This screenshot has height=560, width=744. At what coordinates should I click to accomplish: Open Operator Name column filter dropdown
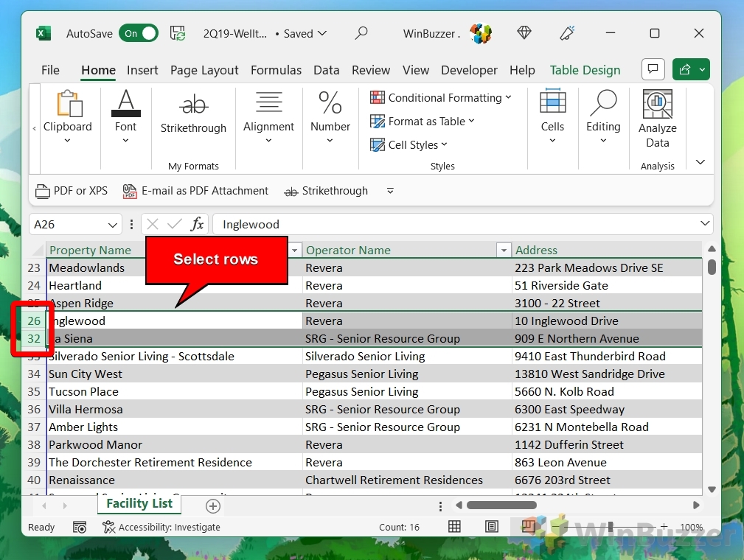504,251
